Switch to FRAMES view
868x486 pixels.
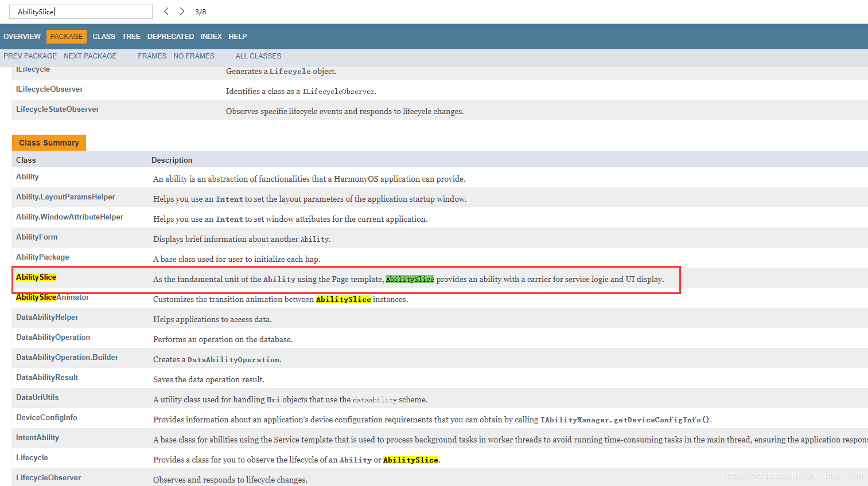152,56
